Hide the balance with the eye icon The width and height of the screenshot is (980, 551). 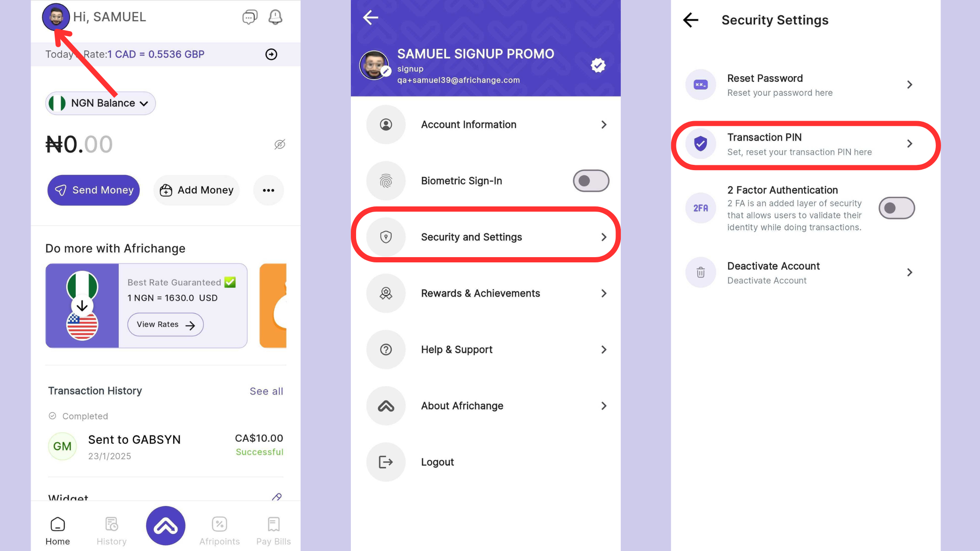pyautogui.click(x=280, y=144)
